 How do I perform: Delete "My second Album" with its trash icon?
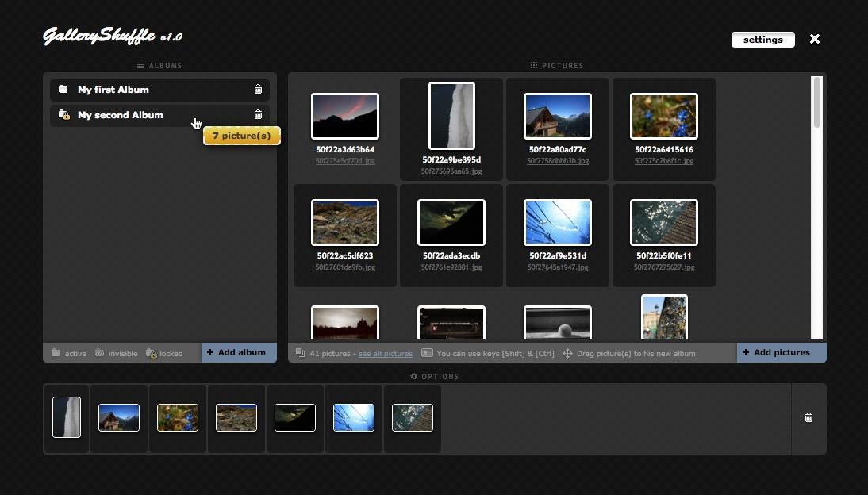258,114
